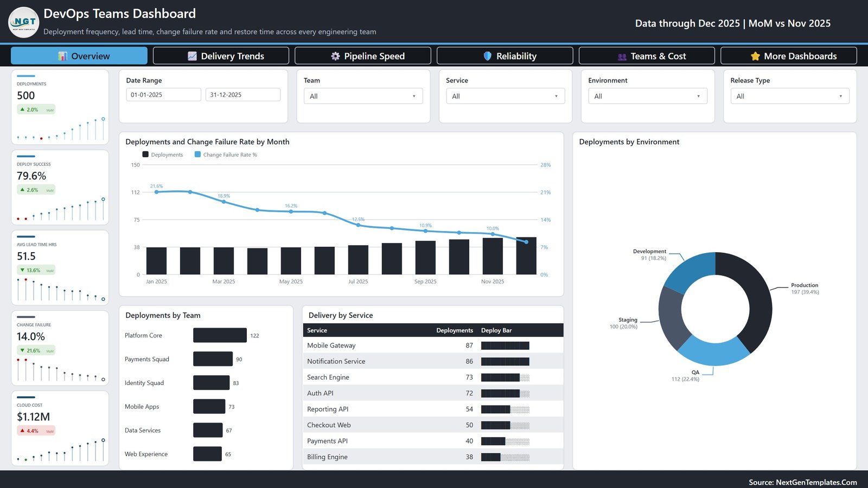Select the Teams & Cost tab
The width and height of the screenshot is (868, 488).
tap(647, 56)
